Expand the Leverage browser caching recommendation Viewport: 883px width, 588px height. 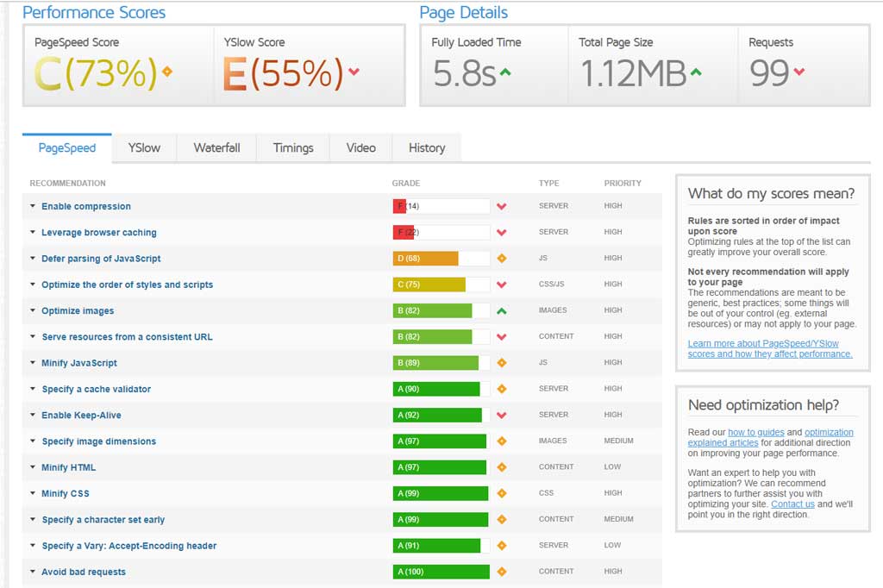pos(98,233)
